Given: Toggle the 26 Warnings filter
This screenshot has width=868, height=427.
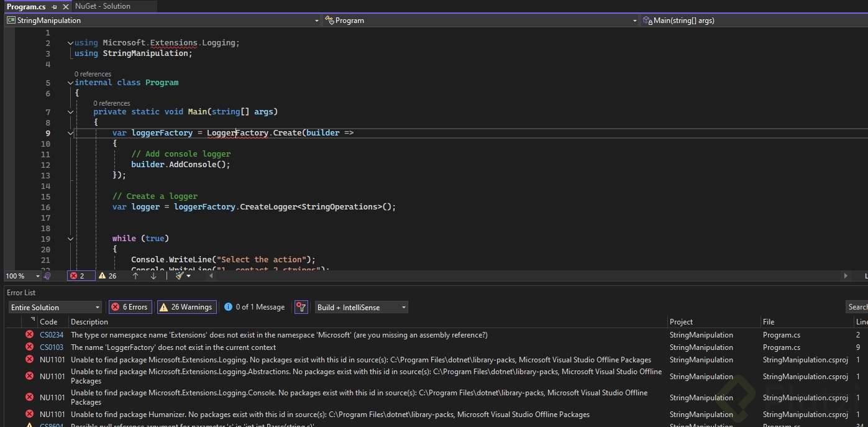Looking at the screenshot, I should [186, 307].
